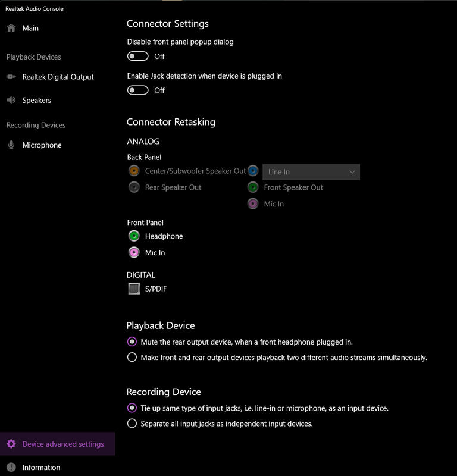457x476 pixels.
Task: Click the Back Panel Mic In jack icon
Action: [253, 204]
